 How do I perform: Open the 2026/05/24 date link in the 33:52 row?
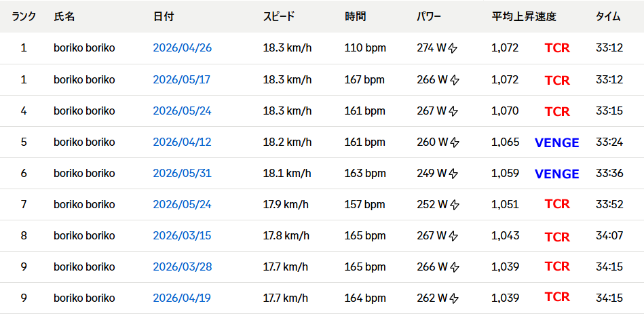pyautogui.click(x=182, y=204)
